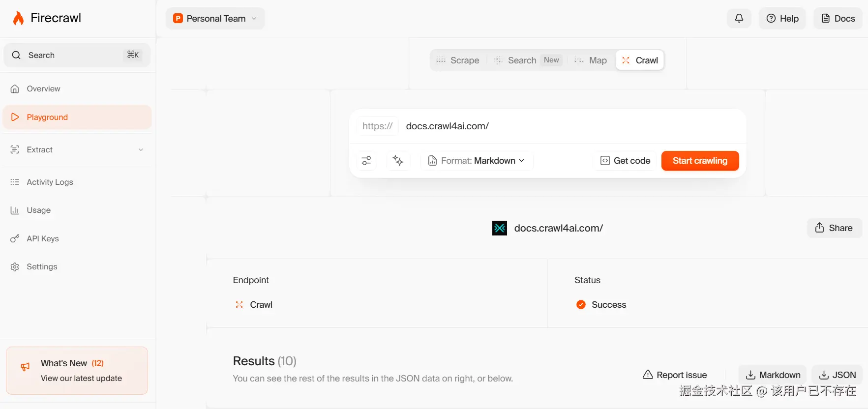Open API Keys in the sidebar
Image resolution: width=868 pixels, height=409 pixels.
[43, 239]
